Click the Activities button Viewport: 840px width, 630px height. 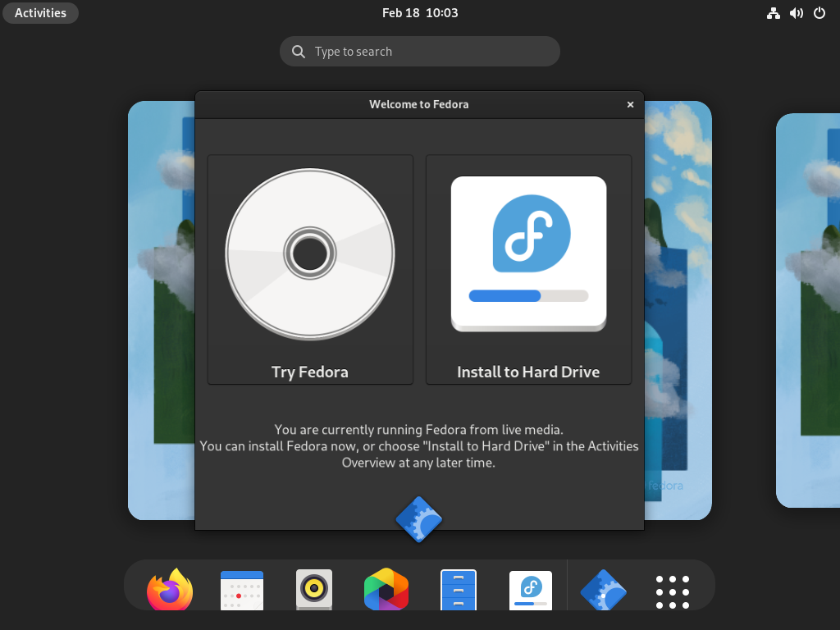[41, 13]
